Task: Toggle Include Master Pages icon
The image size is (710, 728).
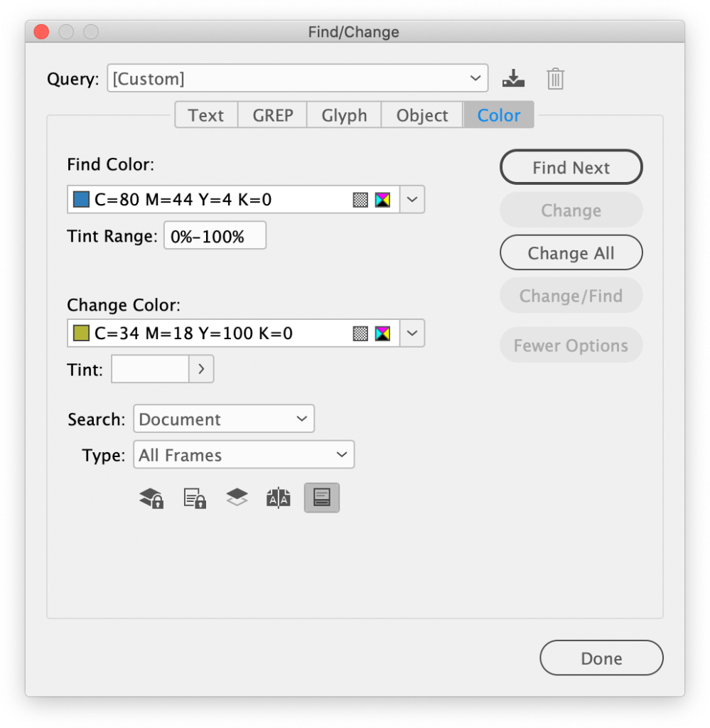Action: (279, 498)
